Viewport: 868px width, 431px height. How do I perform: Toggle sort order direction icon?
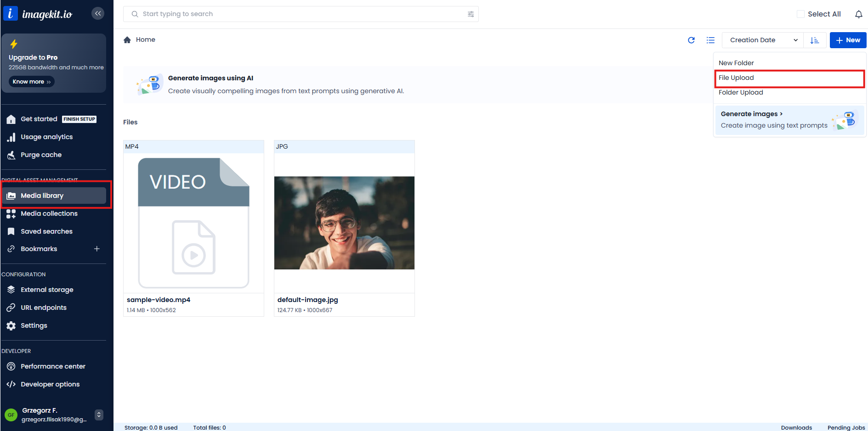[815, 40]
